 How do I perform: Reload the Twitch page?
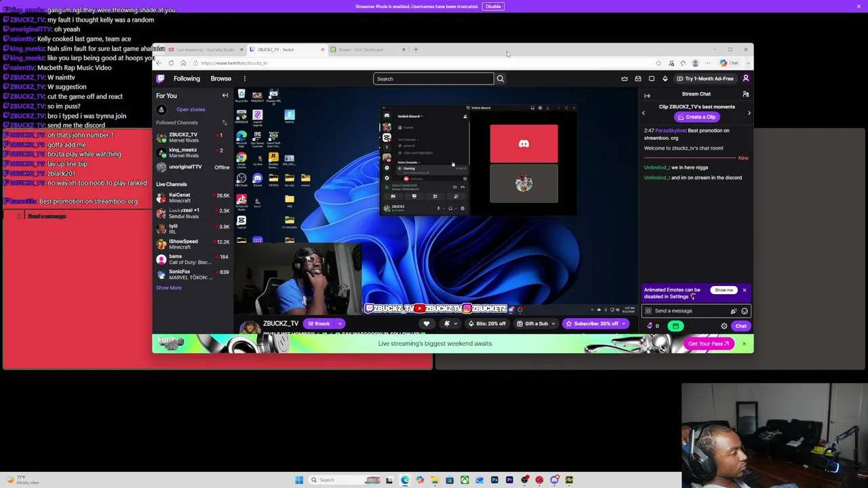click(x=171, y=63)
